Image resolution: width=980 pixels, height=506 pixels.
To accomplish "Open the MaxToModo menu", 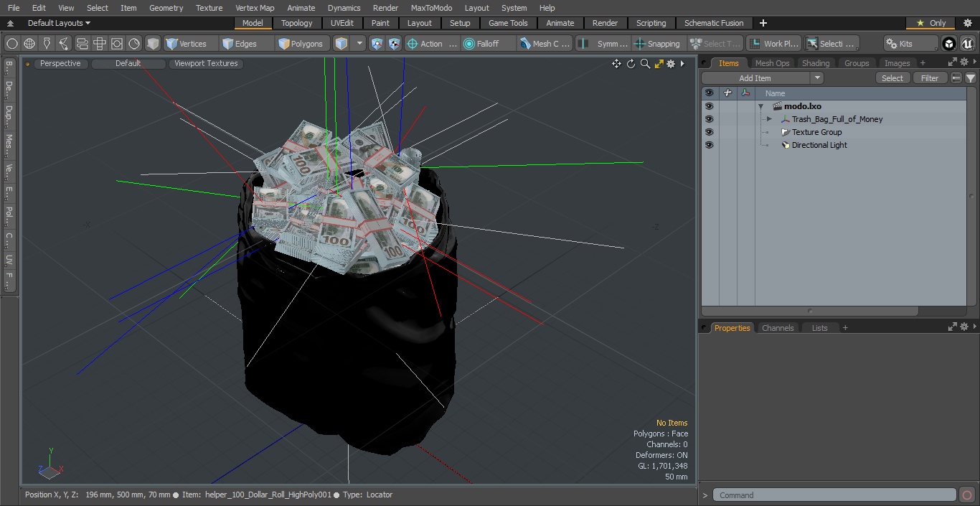I will coord(431,8).
